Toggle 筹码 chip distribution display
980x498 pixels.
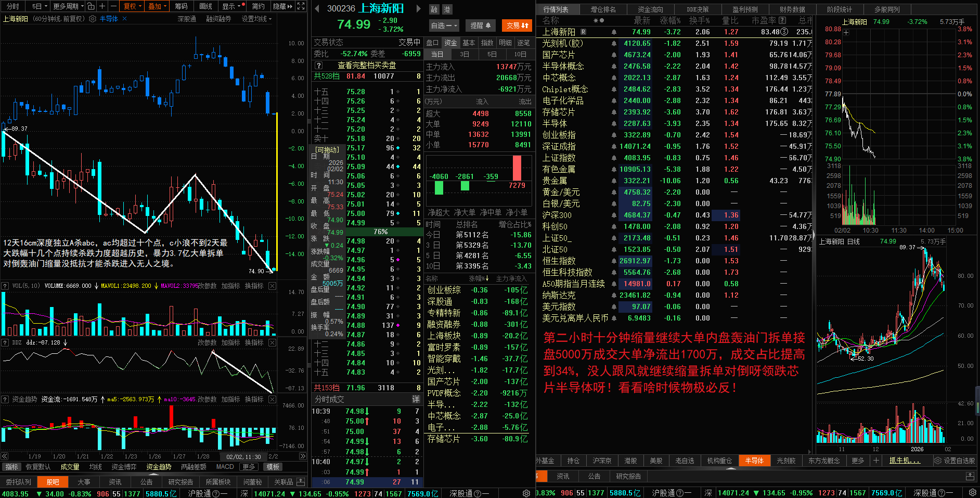coord(181,6)
